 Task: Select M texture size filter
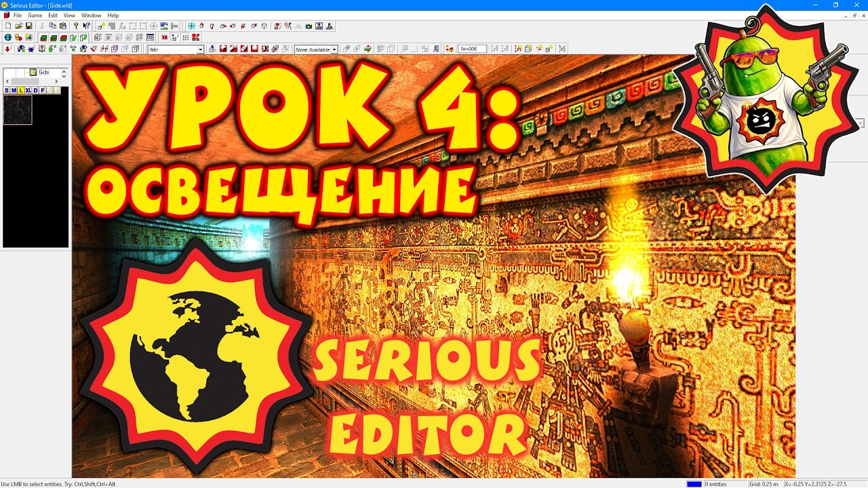click(x=14, y=90)
